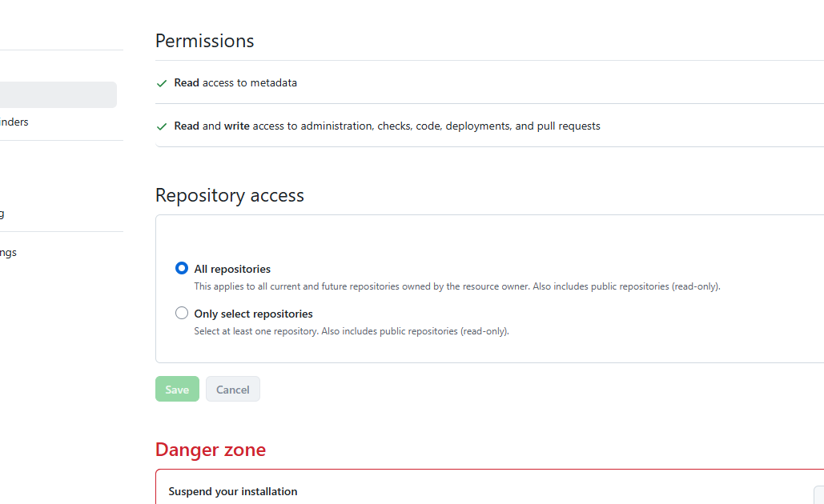Open the sidebar item ending in "ngs"
This screenshot has width=824, height=504.
point(9,253)
